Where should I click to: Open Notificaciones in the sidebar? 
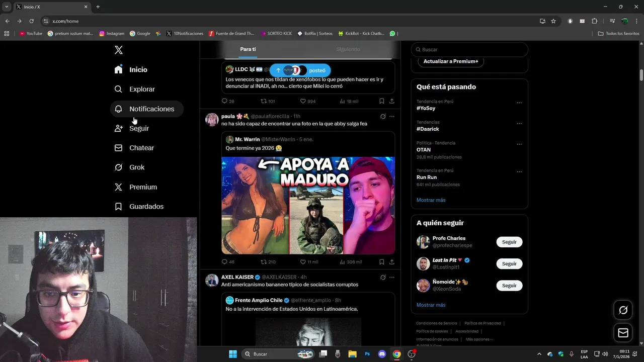(x=146, y=109)
